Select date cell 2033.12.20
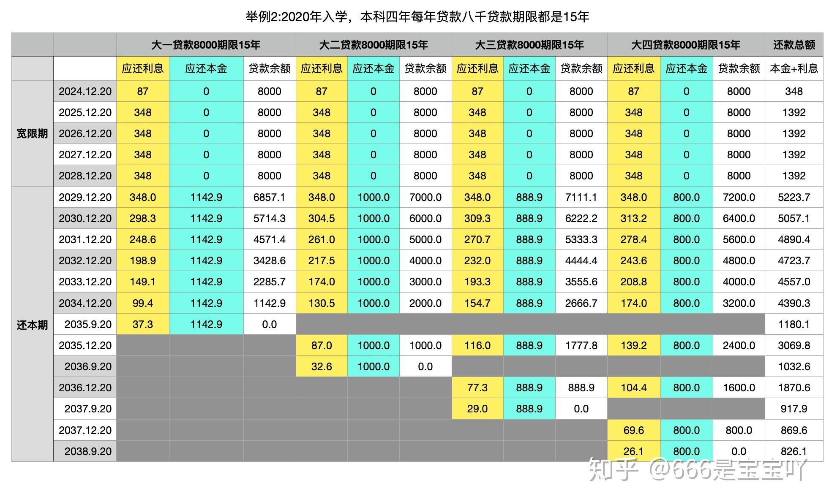829x504 pixels. click(85, 282)
